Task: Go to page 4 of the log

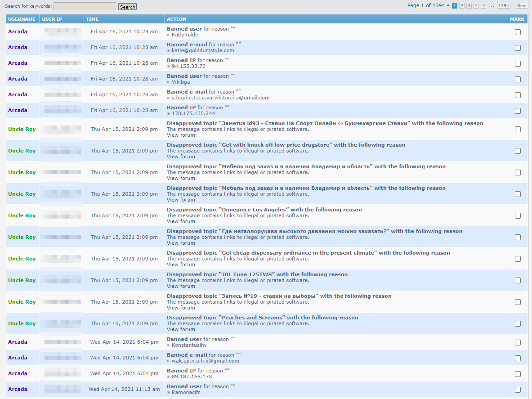Action: (x=476, y=6)
